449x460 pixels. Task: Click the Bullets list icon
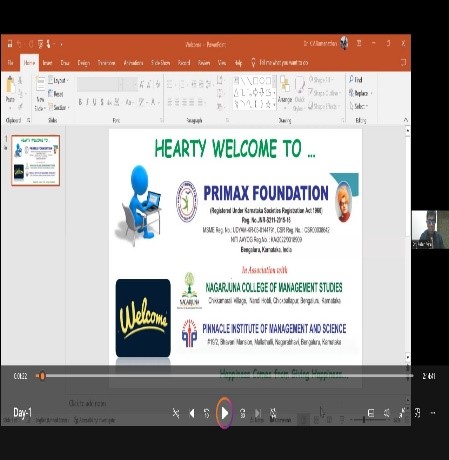tap(170, 84)
